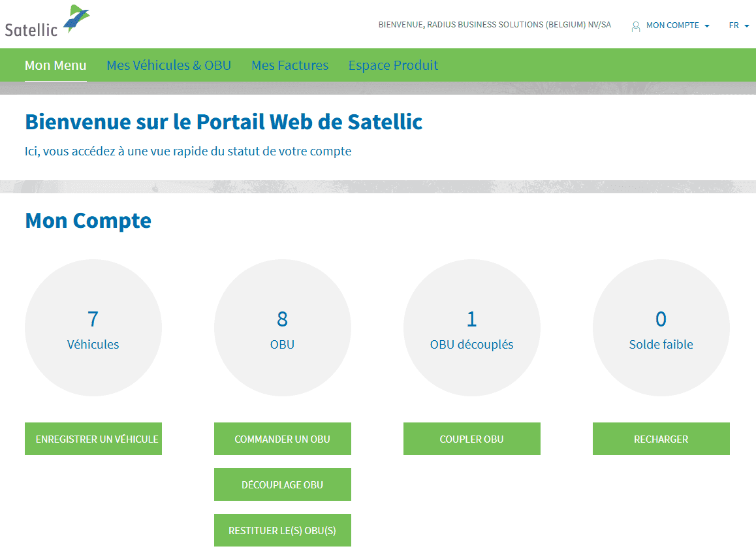Click the 7 Véhicules circle
Image resolution: width=756 pixels, height=555 pixels.
[93, 328]
